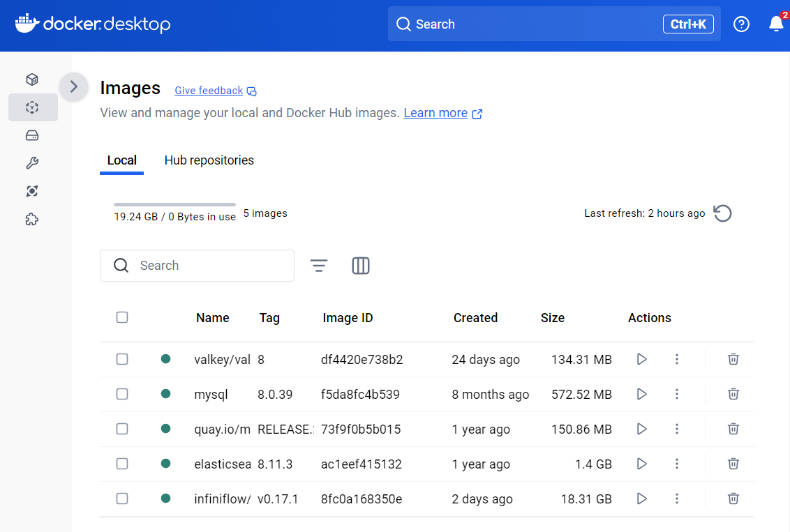Screen dimensions: 790x532
Task: Check the mysql image checkbox
Action: [122, 394]
